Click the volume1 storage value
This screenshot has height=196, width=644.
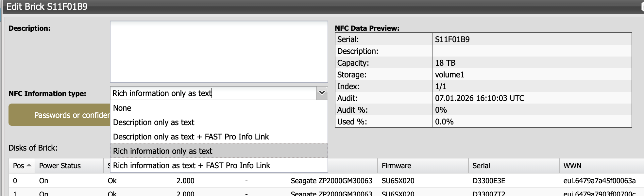(x=449, y=75)
